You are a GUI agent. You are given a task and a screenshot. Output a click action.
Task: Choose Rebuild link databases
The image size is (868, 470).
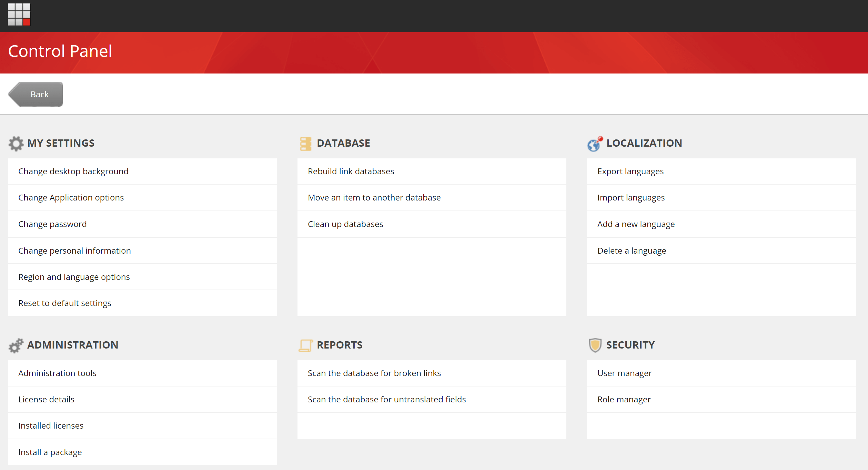pyautogui.click(x=351, y=172)
